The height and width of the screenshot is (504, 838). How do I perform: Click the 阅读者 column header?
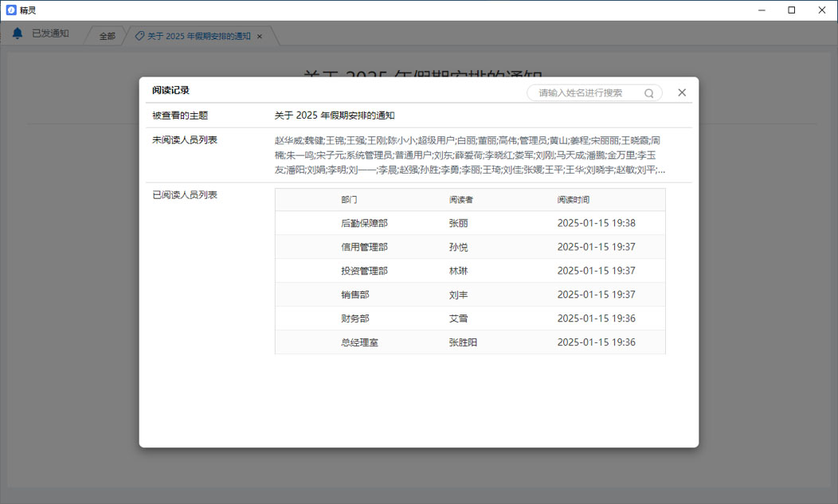click(460, 200)
